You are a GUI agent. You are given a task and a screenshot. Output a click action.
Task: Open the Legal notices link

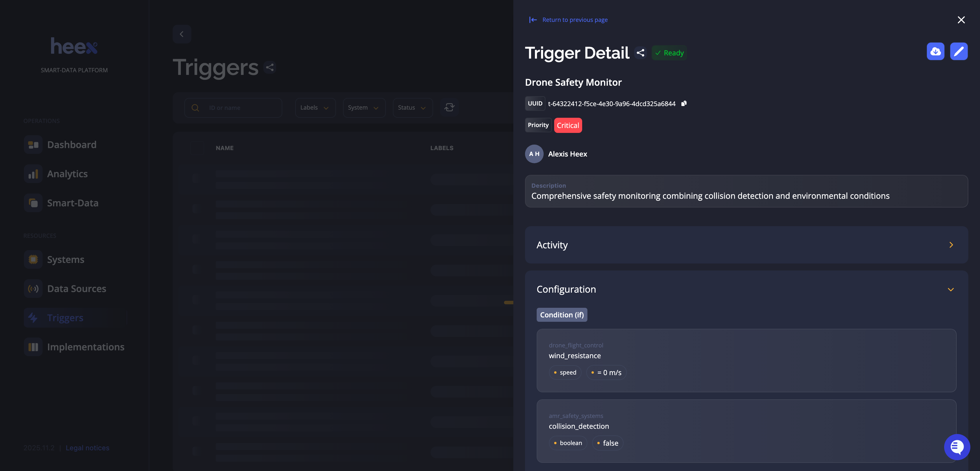(87, 447)
